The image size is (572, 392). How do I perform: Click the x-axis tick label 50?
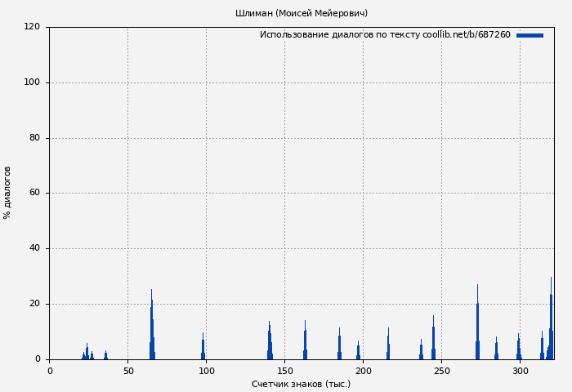(128, 371)
